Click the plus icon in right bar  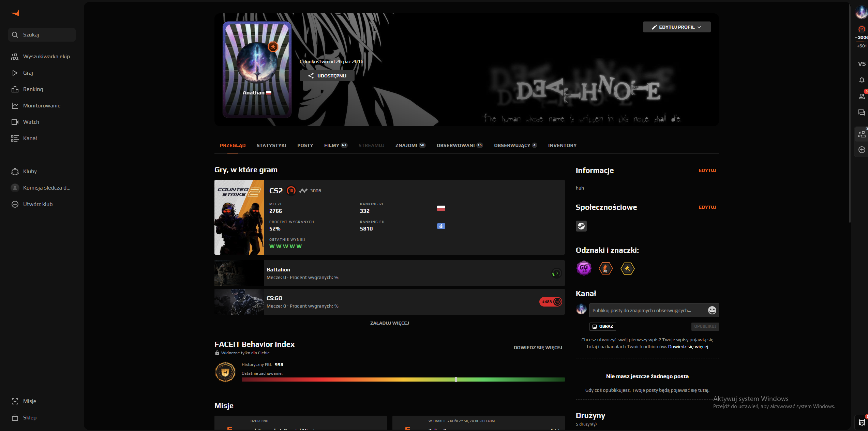[x=862, y=150]
